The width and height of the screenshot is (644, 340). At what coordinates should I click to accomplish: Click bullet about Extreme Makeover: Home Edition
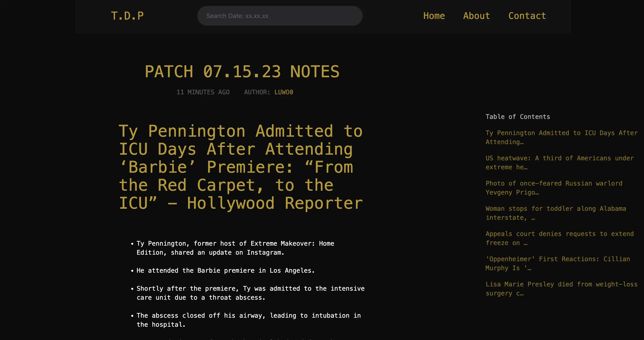[x=235, y=248]
